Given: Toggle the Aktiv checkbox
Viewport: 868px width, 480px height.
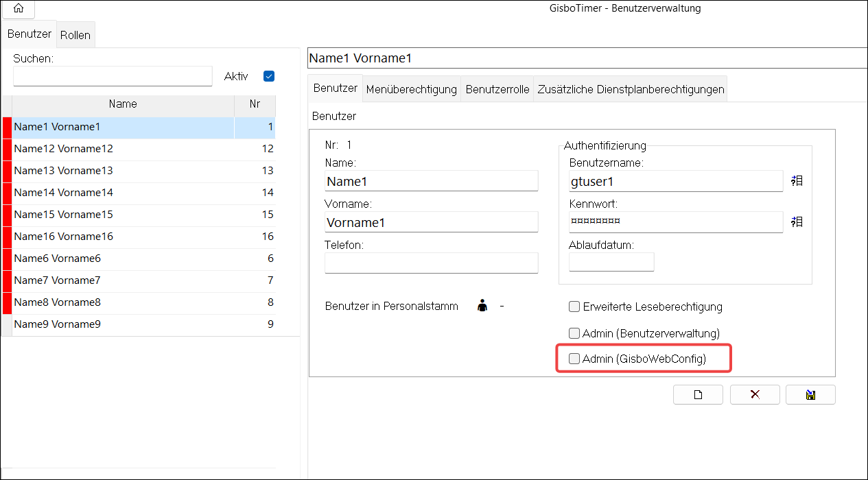Looking at the screenshot, I should [269, 76].
